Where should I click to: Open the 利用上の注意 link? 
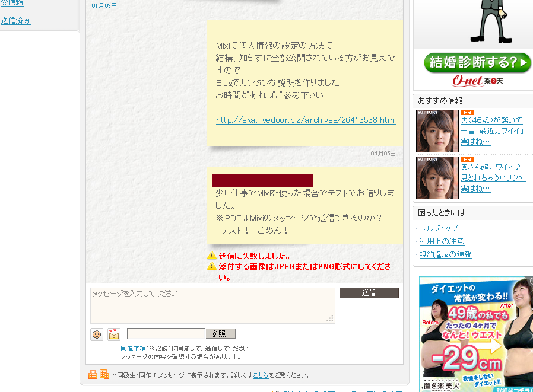442,241
